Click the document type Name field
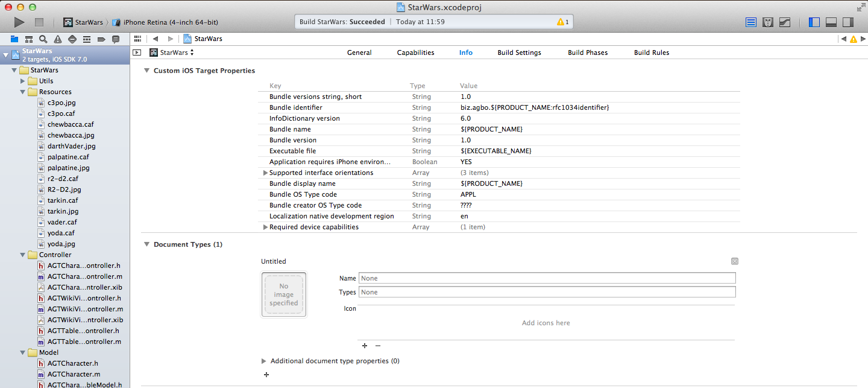 (546, 278)
